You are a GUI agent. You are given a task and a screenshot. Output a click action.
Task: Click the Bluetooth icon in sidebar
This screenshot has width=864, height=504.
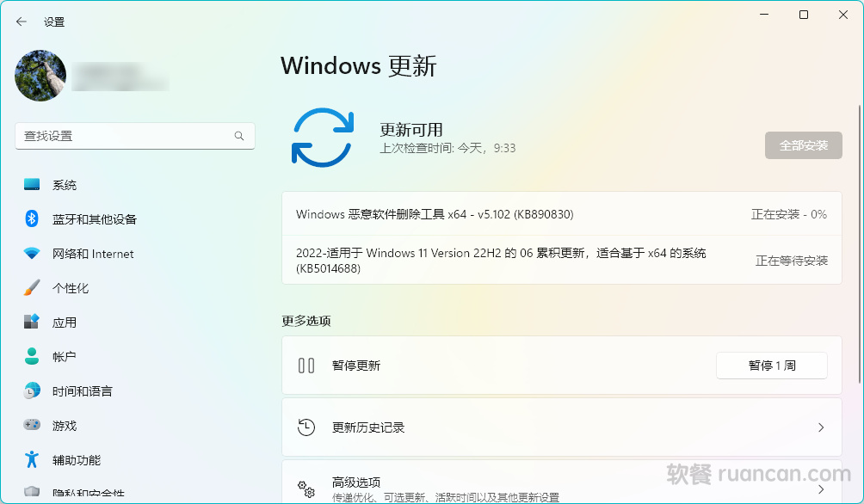tap(32, 219)
